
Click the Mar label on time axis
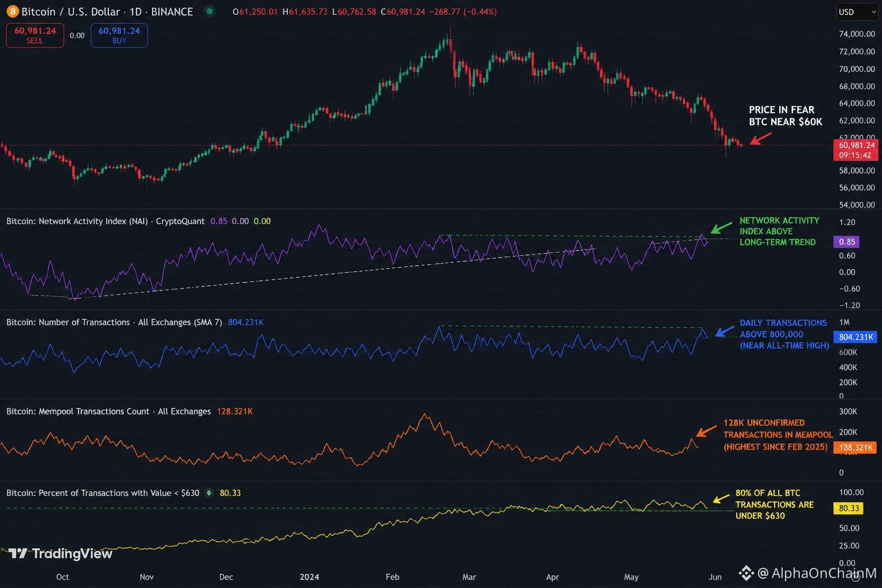(469, 577)
